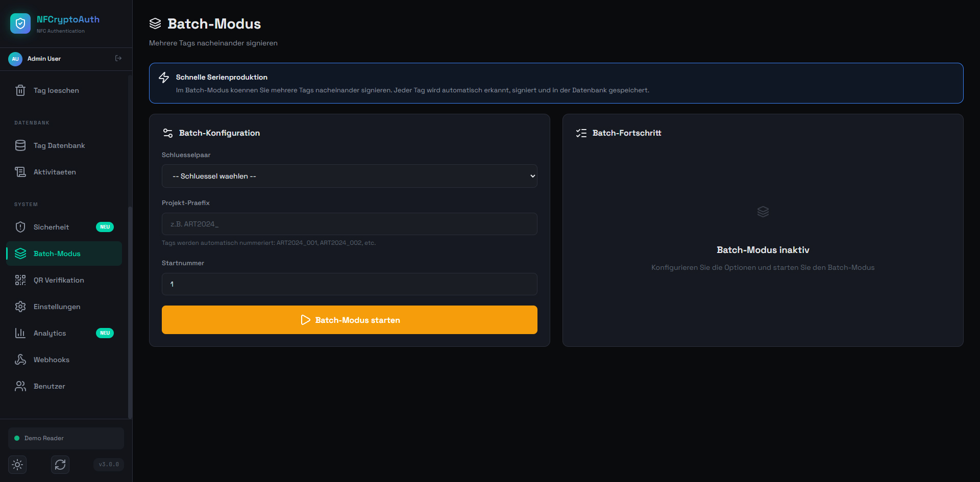Viewport: 980px width, 482px height.
Task: Focus the Projekt-Praefix input field
Action: [x=349, y=224]
